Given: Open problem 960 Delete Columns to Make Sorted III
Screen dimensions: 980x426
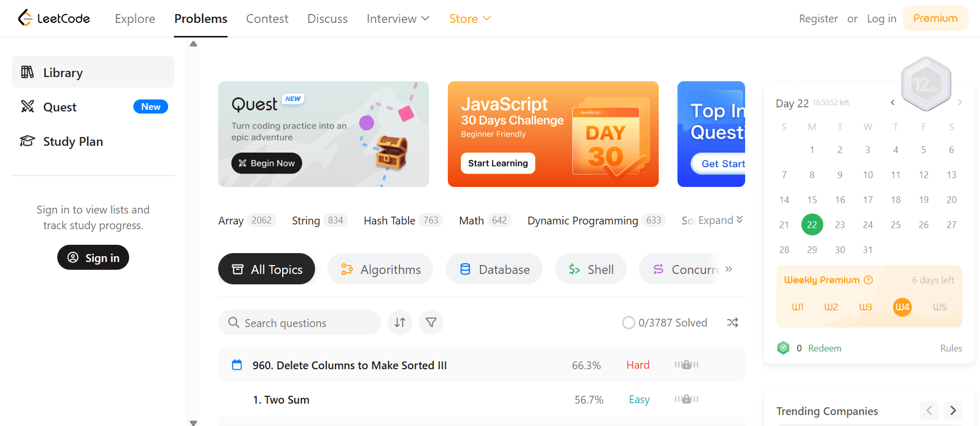Looking at the screenshot, I should (x=349, y=365).
